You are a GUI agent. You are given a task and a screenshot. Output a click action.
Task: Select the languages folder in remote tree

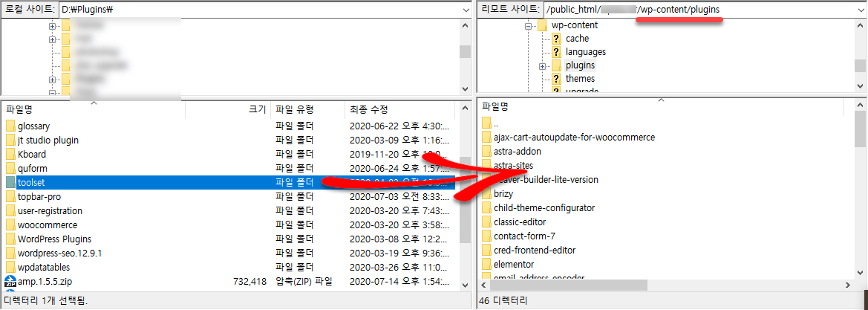click(586, 51)
